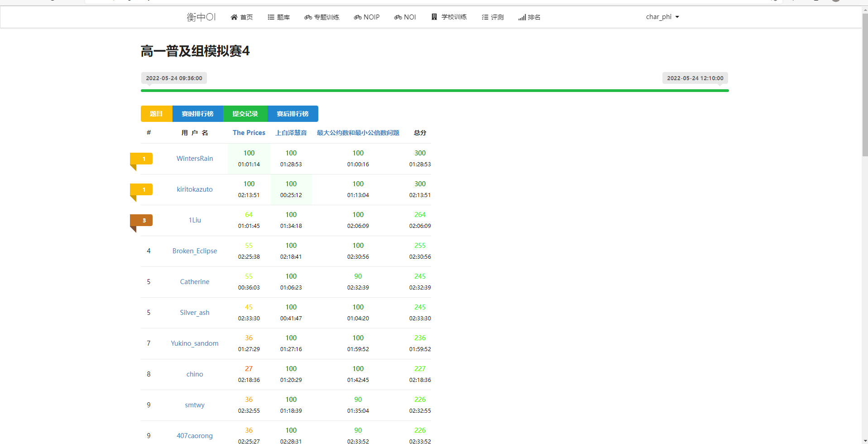This screenshot has height=444, width=868.
Task: Click WintersRain's The Prices score 100
Action: [249, 153]
